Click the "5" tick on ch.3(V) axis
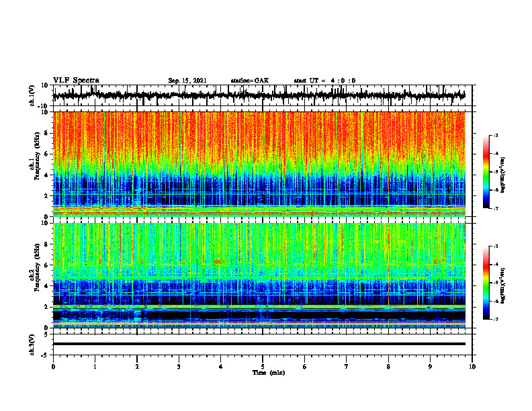 pos(46,334)
